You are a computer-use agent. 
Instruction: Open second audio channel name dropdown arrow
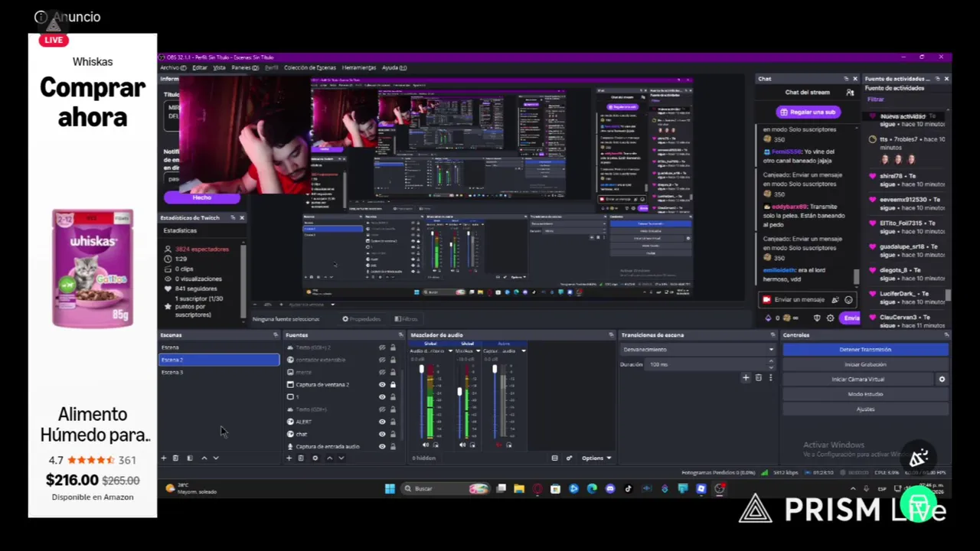click(479, 350)
